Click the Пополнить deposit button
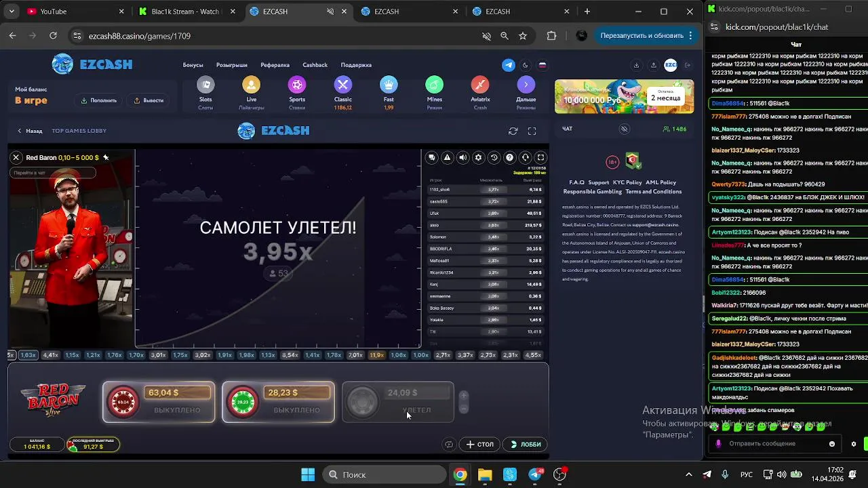 pos(99,100)
